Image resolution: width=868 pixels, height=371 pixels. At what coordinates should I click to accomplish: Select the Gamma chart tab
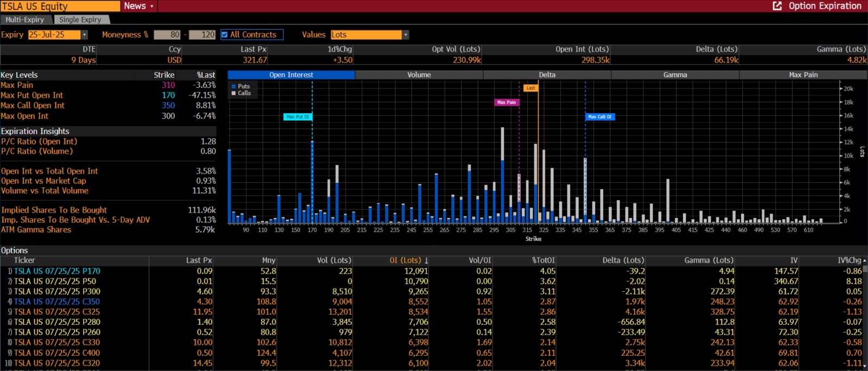[675, 75]
